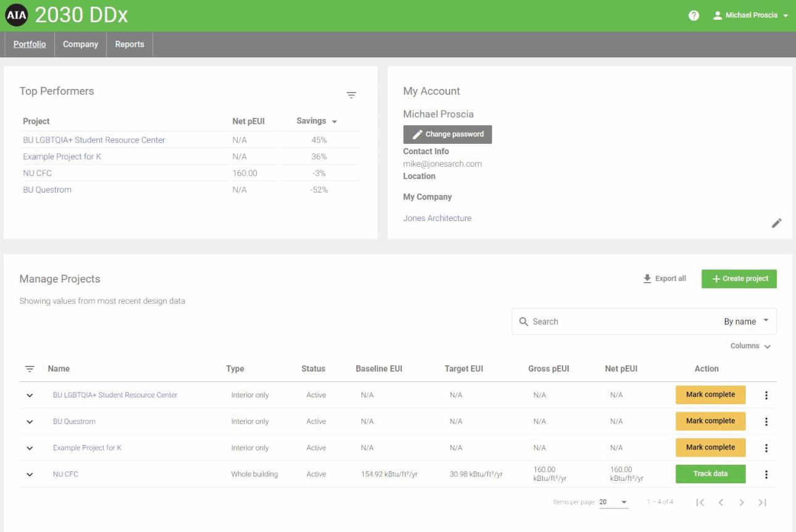Switch to the Company tab
Viewport: 796px width, 532px height.
coord(80,44)
